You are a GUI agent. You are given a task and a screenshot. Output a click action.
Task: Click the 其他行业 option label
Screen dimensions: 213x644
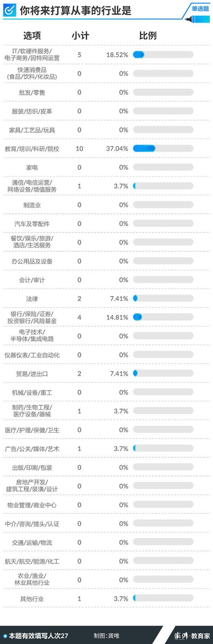[x=32, y=599]
